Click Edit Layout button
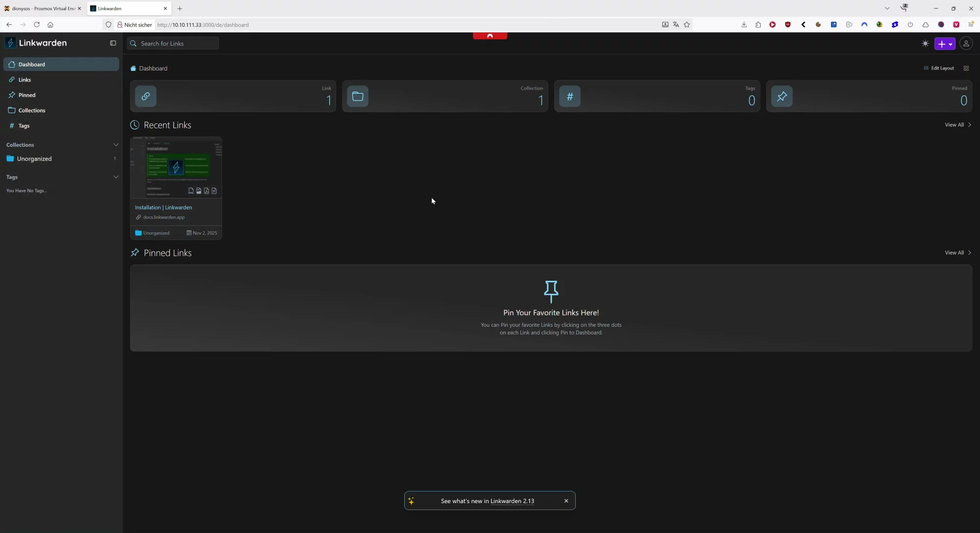Image resolution: width=980 pixels, height=533 pixels. 939,68
